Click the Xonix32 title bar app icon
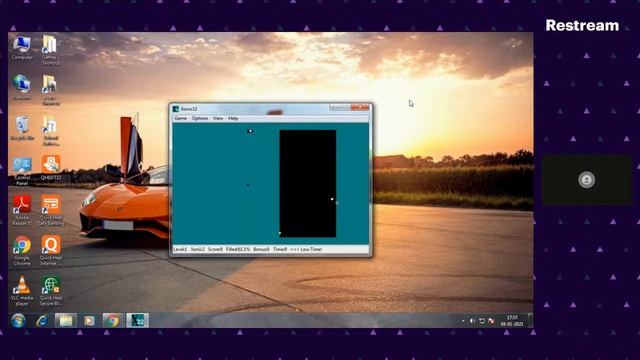Screen dimensions: 640x360 click(x=176, y=109)
